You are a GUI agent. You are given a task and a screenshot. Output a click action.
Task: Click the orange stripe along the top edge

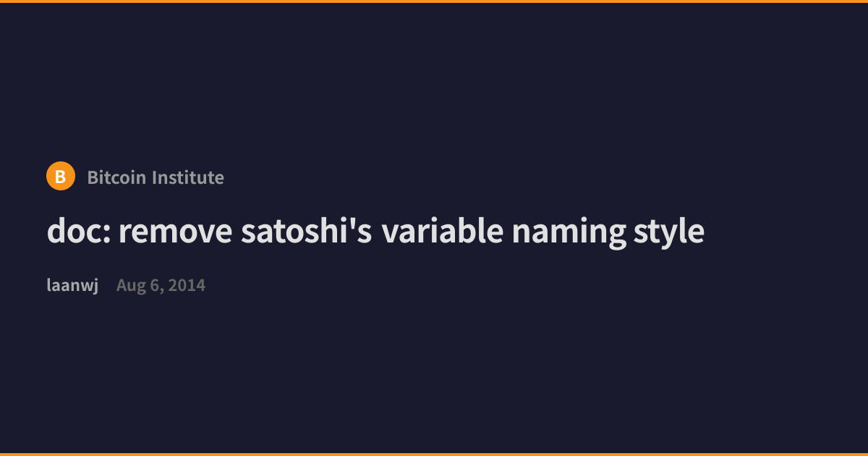click(434, 1)
